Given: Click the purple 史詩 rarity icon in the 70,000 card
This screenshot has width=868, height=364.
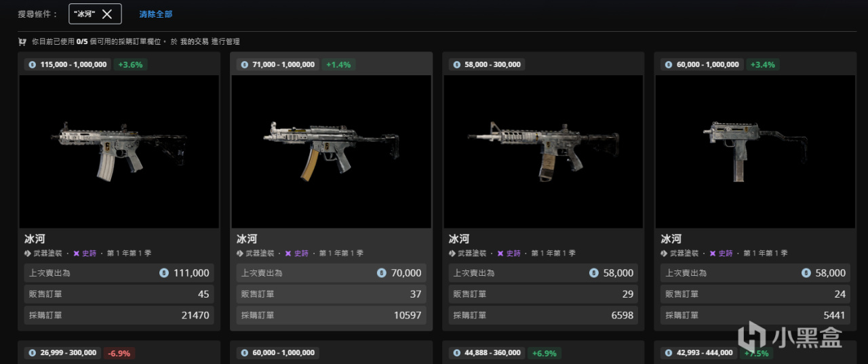Looking at the screenshot, I should [288, 254].
